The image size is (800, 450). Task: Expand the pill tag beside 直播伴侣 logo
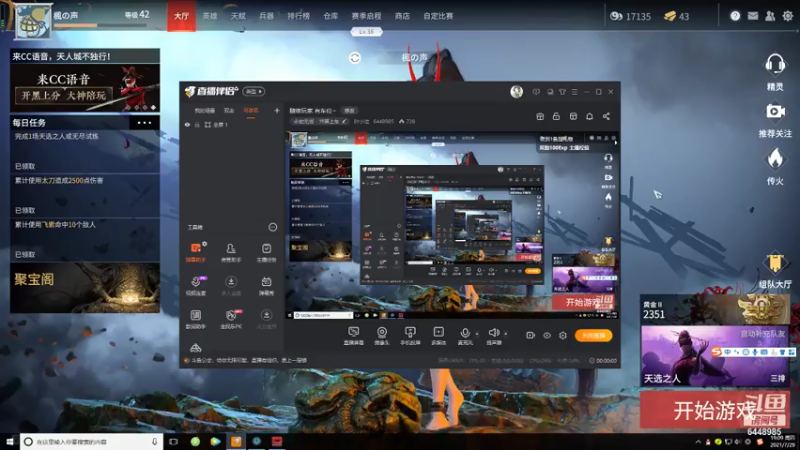pyautogui.click(x=254, y=91)
